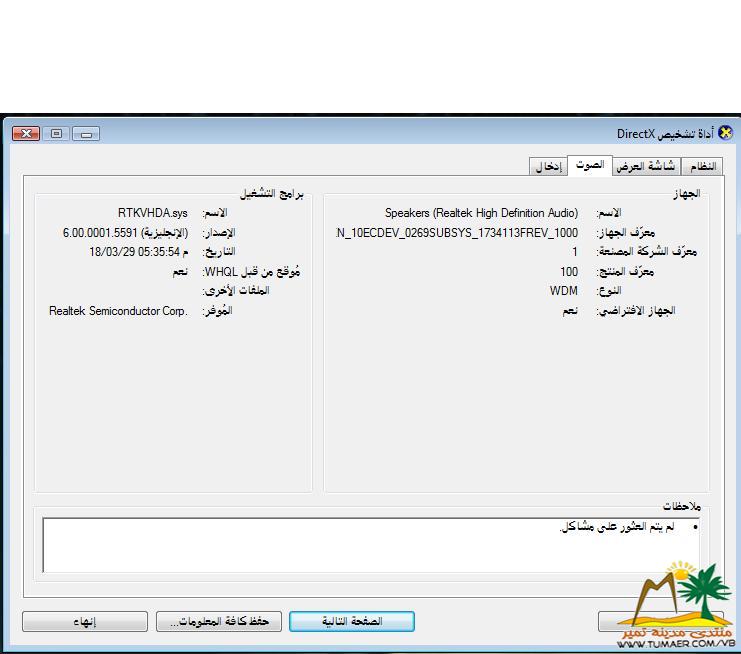Maximize the DirectX diagnostic window
The width and height of the screenshot is (741, 654).
click(56, 133)
